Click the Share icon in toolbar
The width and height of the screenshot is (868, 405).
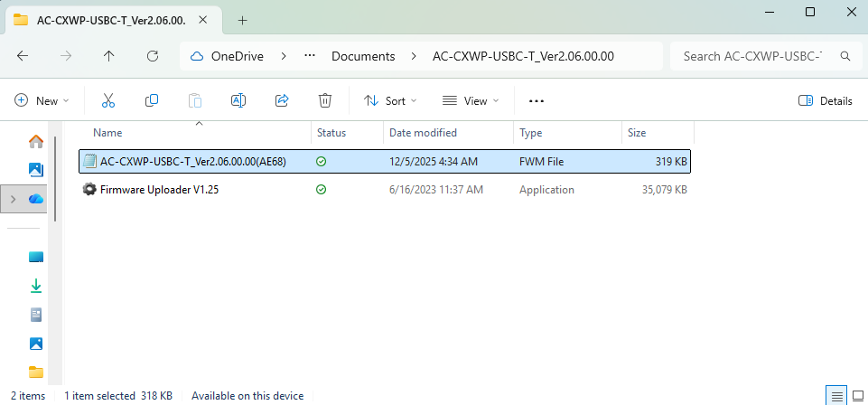pos(282,100)
